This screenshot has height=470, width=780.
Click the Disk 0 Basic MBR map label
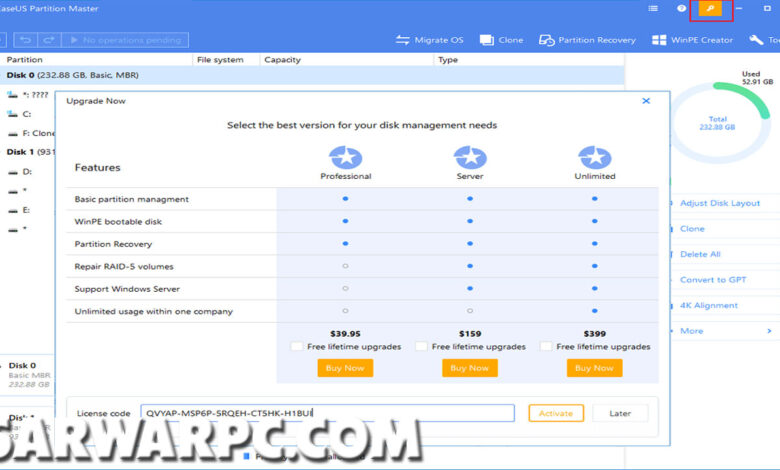click(x=29, y=375)
